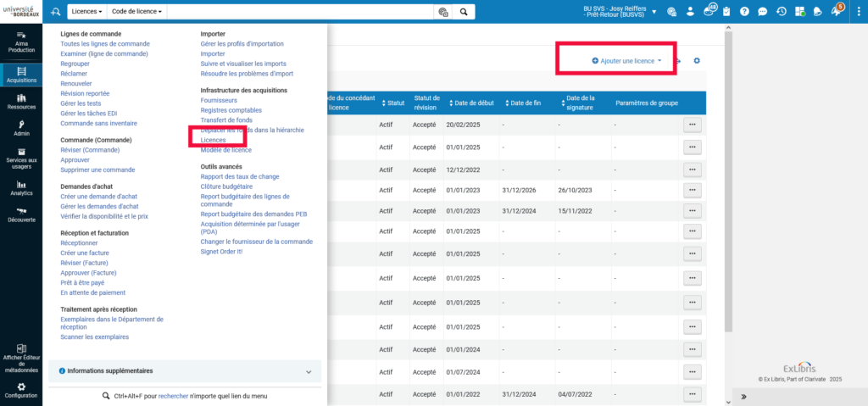This screenshot has width=868, height=406.
Task: Open Registres comptables link
Action: pyautogui.click(x=231, y=110)
